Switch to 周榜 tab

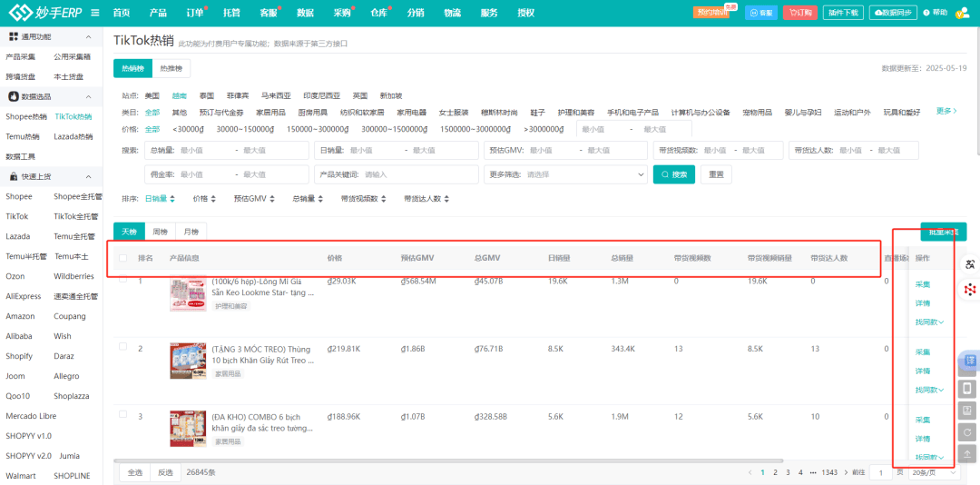coord(160,233)
